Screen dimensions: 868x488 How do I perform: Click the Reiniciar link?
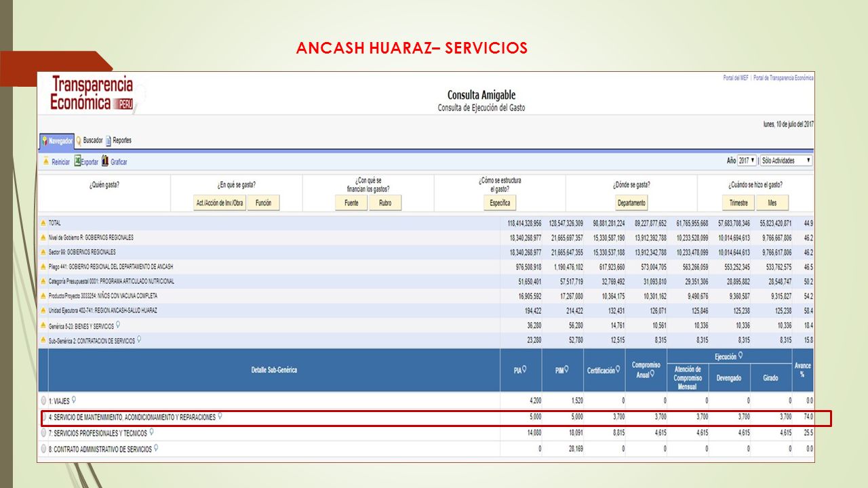click(60, 162)
